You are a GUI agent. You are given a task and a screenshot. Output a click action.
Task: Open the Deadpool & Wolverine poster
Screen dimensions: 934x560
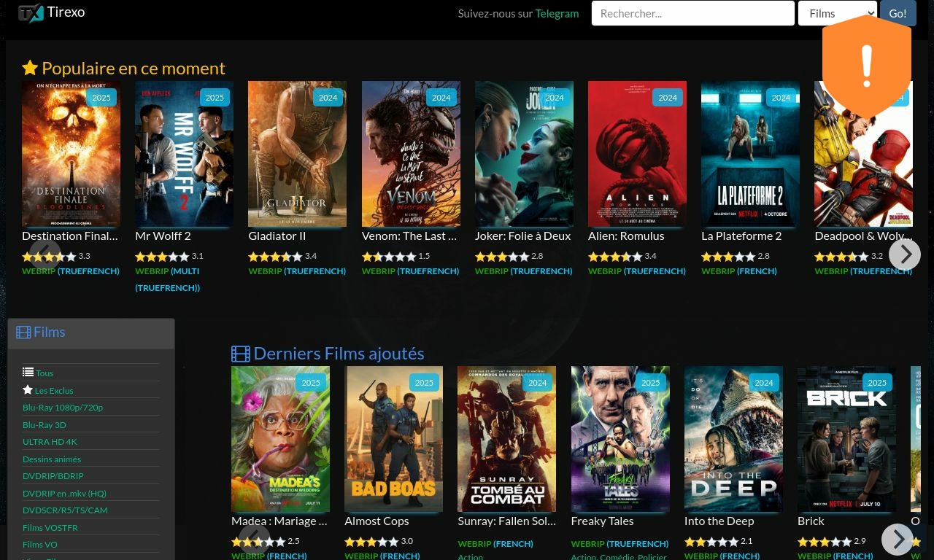(x=863, y=154)
